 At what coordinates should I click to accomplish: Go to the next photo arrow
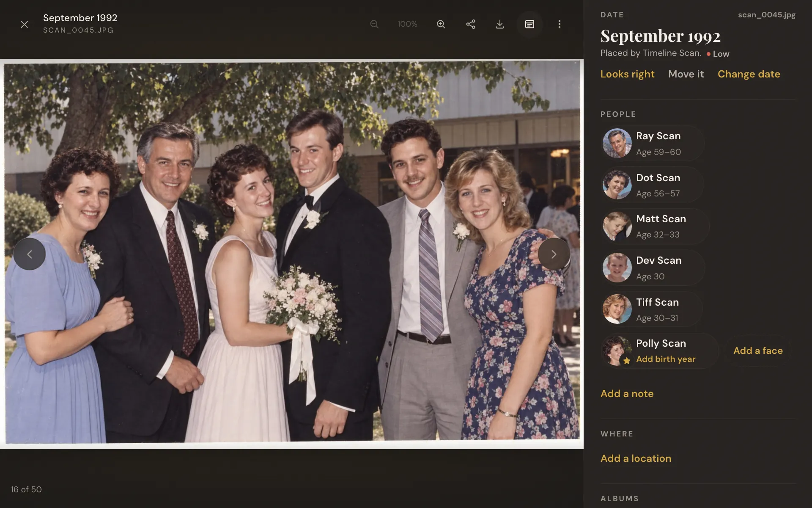tap(554, 254)
